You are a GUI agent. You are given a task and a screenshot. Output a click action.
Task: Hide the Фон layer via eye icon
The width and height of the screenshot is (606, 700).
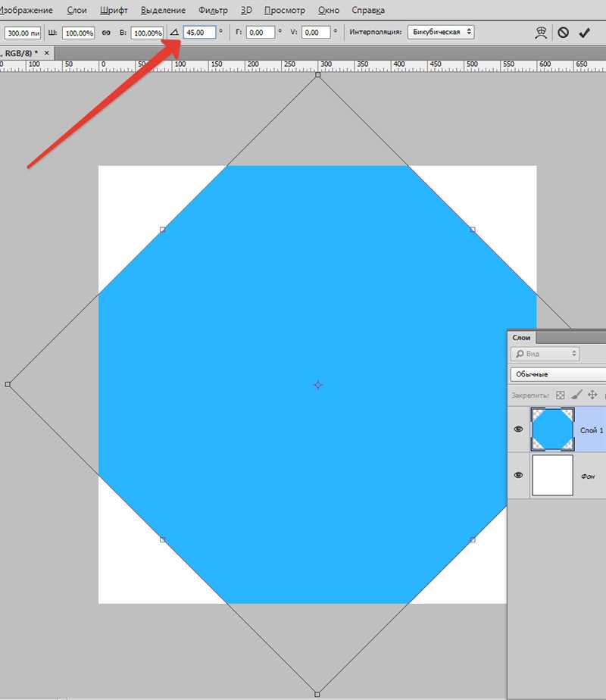tap(518, 475)
